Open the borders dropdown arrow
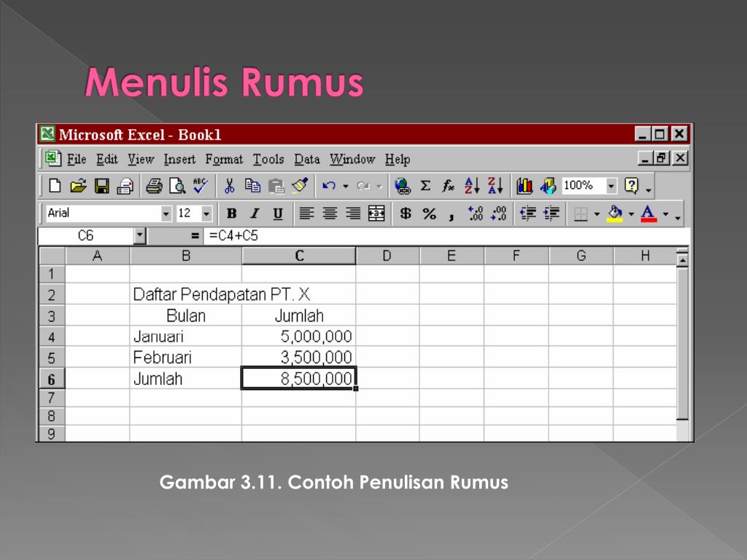 click(597, 214)
